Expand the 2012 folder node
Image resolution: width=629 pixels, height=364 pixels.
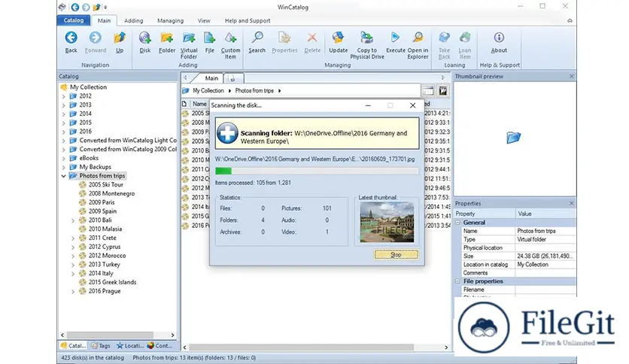pos(63,96)
